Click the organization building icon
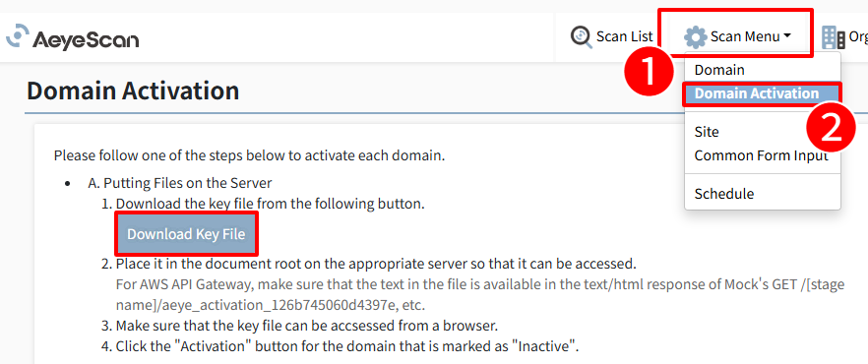This screenshot has width=868, height=364. 834,37
